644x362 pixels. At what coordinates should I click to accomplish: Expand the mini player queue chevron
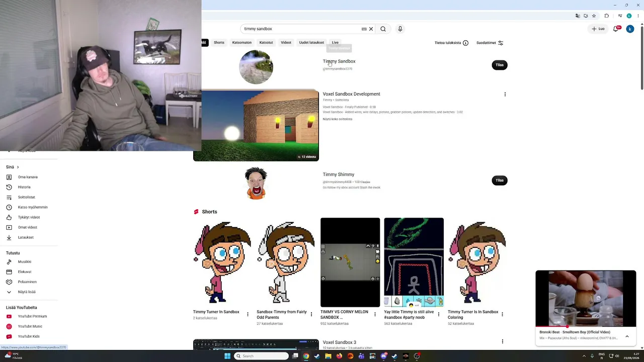tap(627, 336)
